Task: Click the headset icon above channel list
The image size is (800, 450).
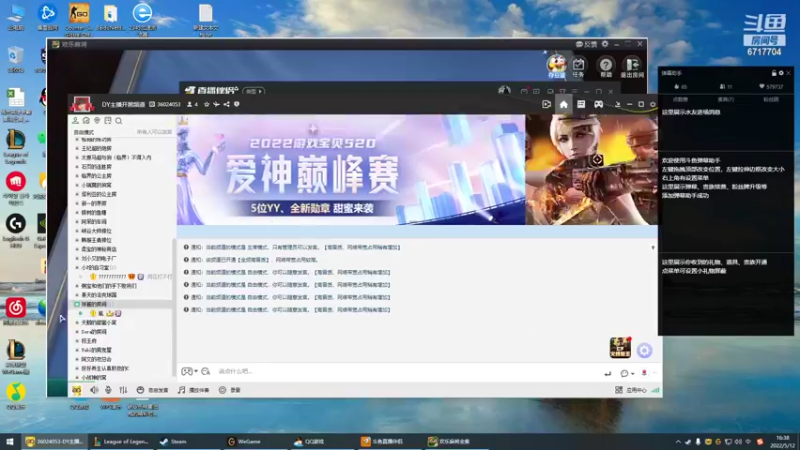Action: click(x=86, y=121)
